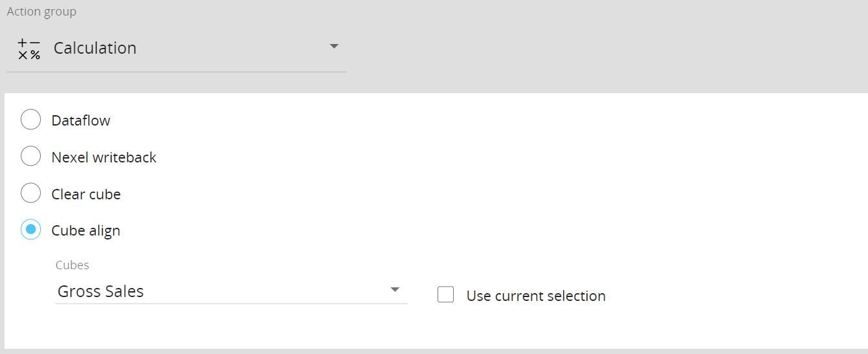This screenshot has width=868, height=354.
Task: Select the Clear cube radio button
Action: pyautogui.click(x=31, y=194)
